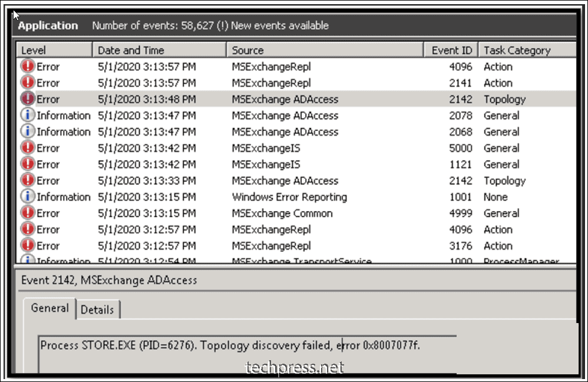The image size is (588, 382).
Task: Click the date cell of event 4999
Action: point(147,213)
